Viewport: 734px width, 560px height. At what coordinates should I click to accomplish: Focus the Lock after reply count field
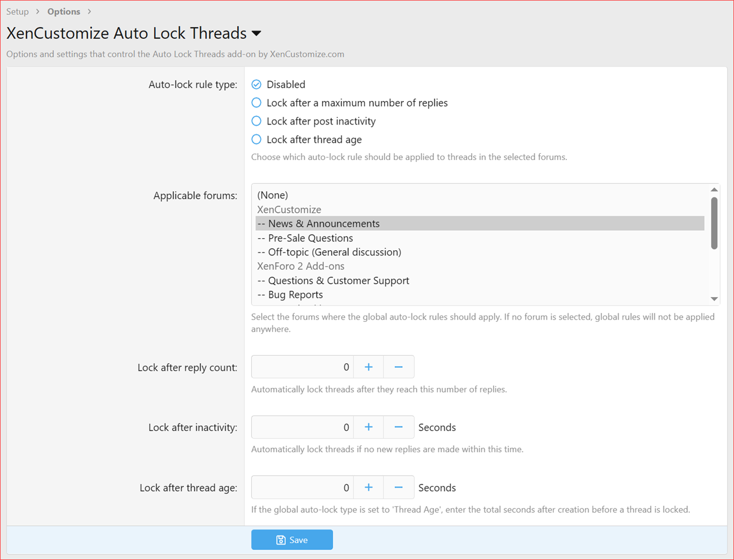pos(302,367)
